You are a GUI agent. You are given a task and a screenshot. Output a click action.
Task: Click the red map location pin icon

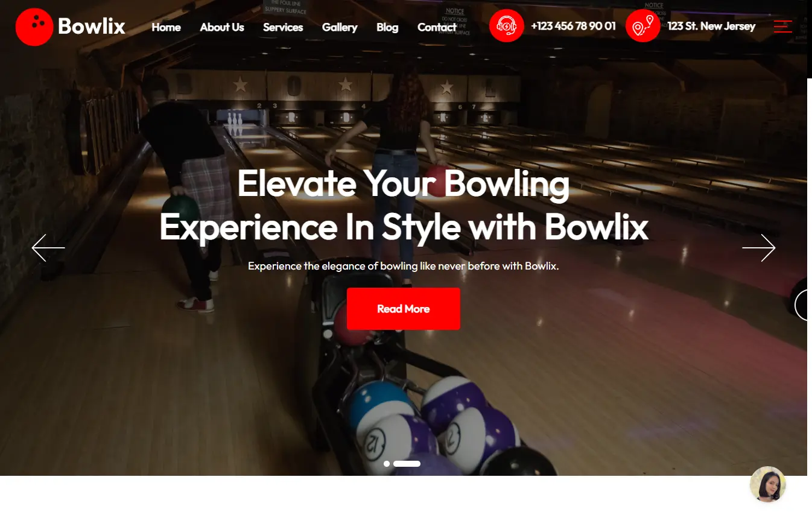[x=643, y=26]
